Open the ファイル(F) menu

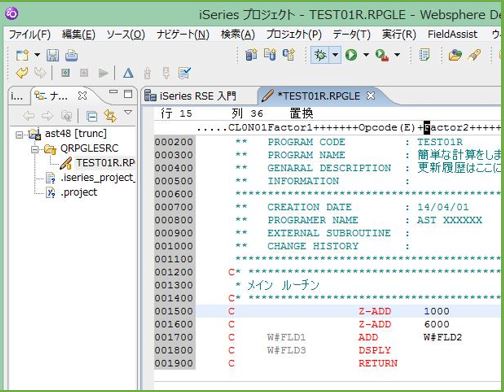pos(30,34)
